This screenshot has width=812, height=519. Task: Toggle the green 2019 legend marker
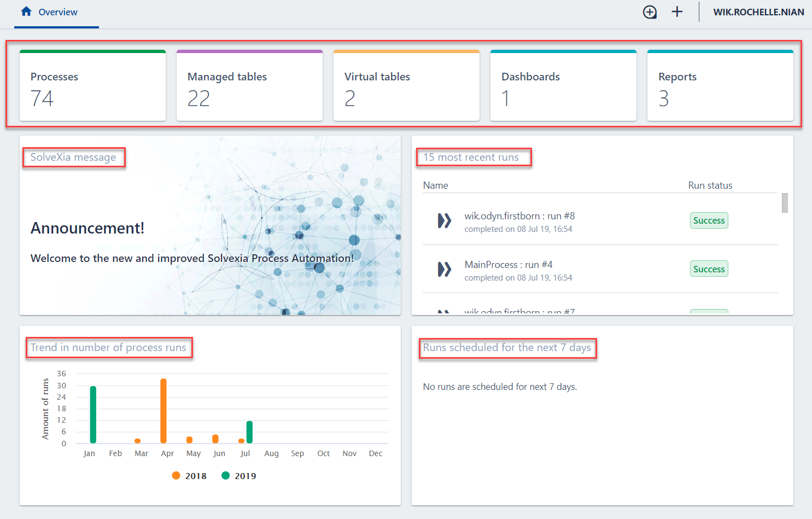click(x=225, y=476)
